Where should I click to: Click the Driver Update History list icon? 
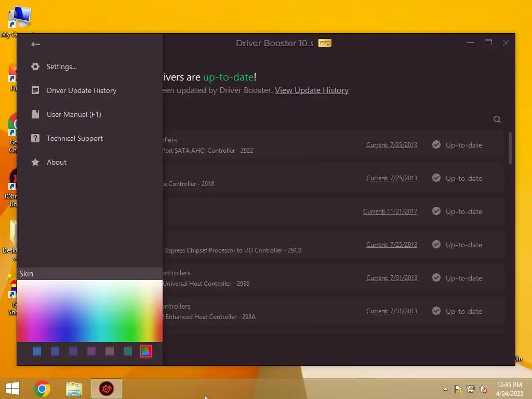pyautogui.click(x=35, y=90)
